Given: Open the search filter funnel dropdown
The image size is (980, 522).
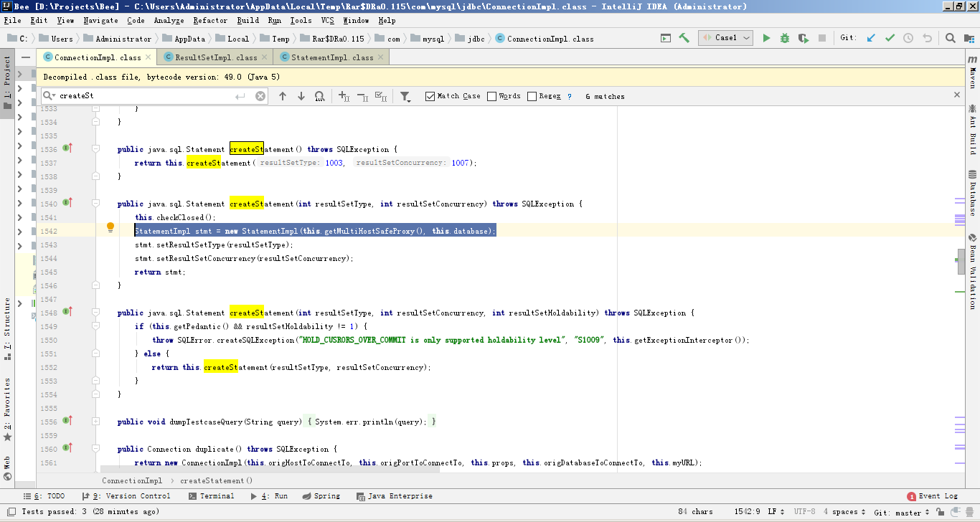Looking at the screenshot, I should coord(405,96).
